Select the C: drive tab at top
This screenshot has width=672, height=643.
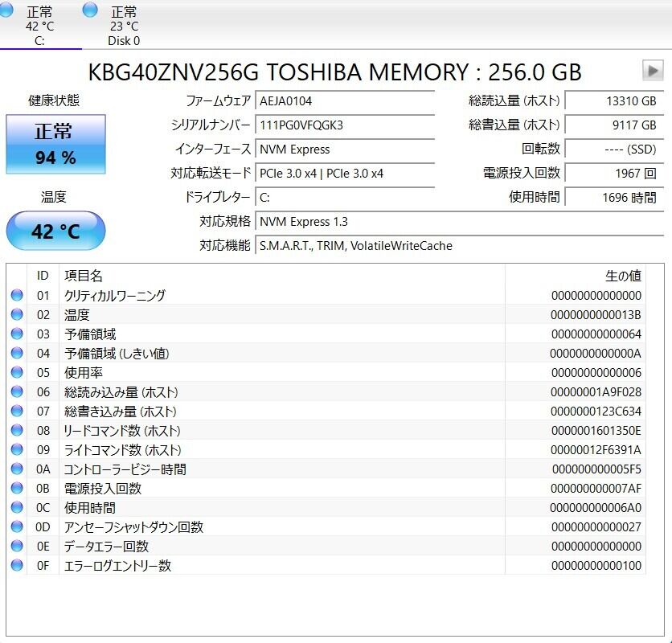pyautogui.click(x=39, y=24)
